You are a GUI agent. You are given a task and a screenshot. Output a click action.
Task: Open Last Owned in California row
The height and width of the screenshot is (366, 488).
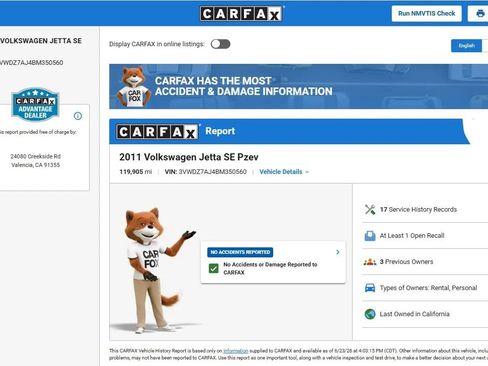pos(425,314)
